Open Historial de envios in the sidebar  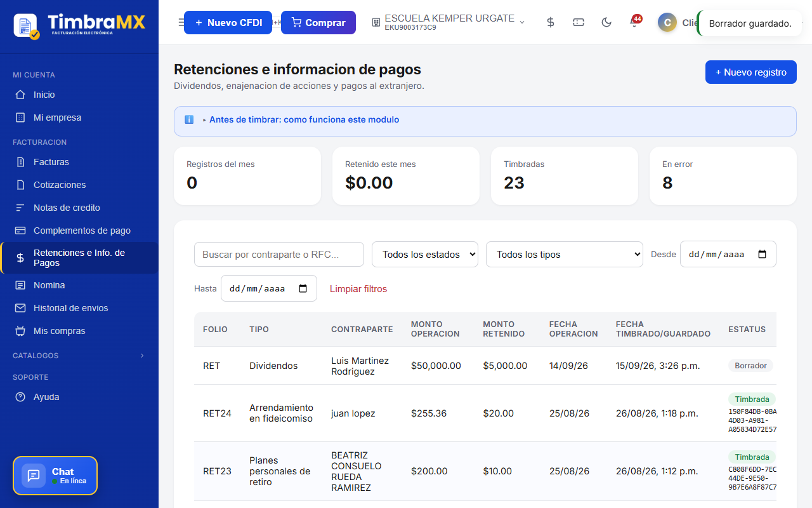(79, 308)
